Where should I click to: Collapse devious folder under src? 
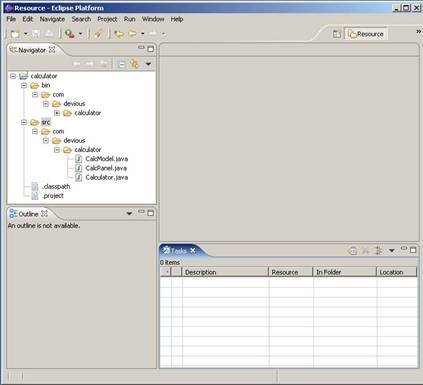46,141
